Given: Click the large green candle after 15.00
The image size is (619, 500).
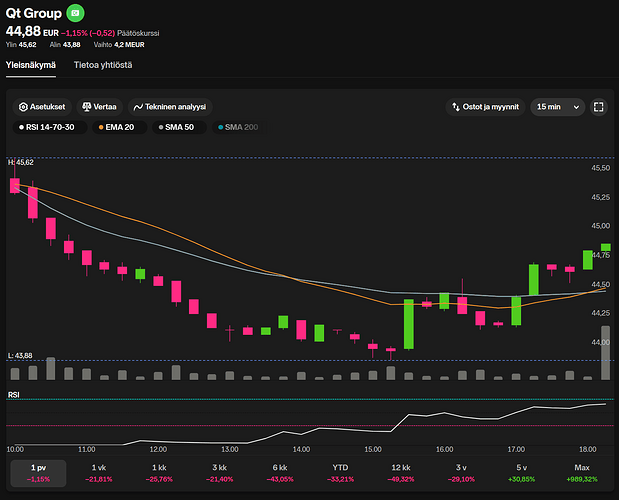Looking at the screenshot, I should [408, 324].
